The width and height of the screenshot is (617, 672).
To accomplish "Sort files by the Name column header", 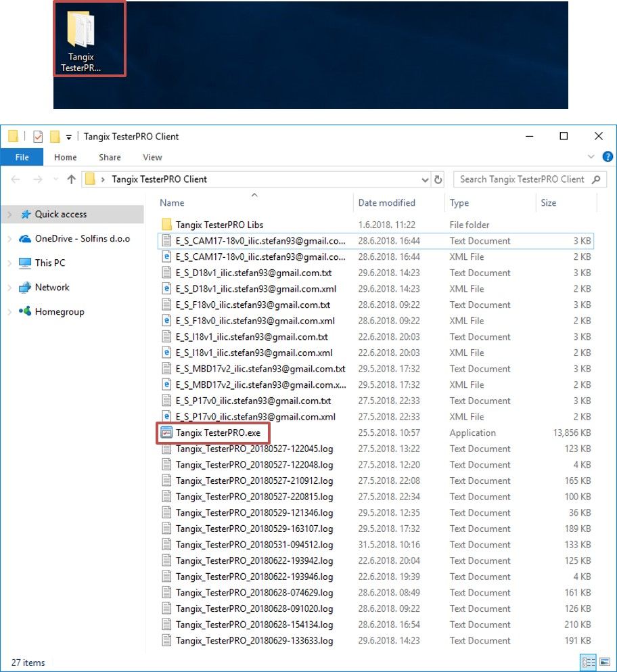I will (x=171, y=202).
